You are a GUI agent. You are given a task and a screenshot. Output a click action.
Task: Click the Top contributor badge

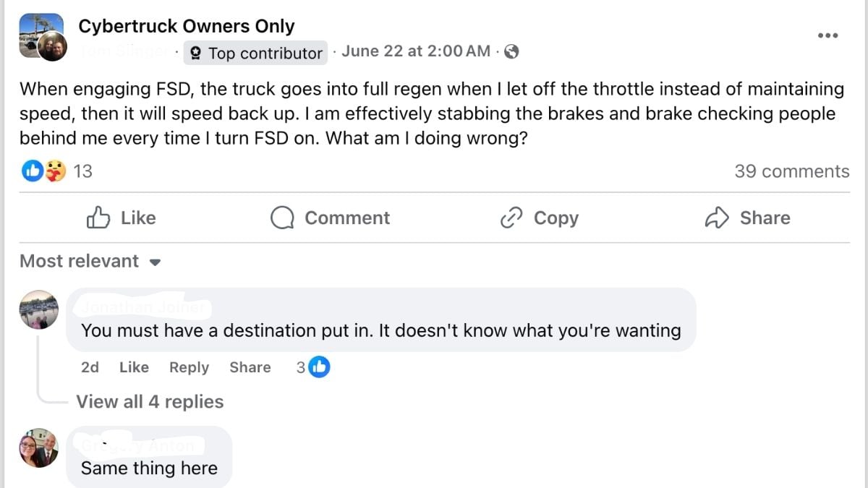pyautogui.click(x=257, y=53)
